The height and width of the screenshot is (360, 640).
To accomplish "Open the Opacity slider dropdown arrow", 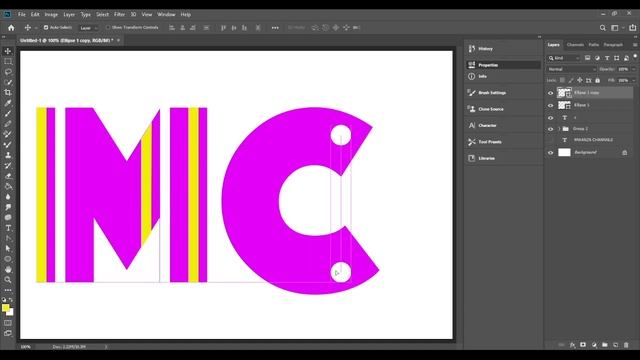I will coord(634,69).
